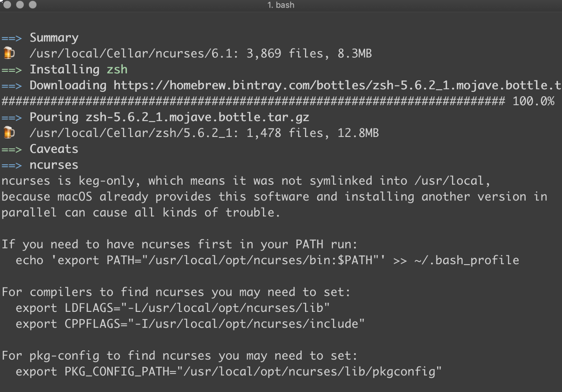The width and height of the screenshot is (562, 392).
Task: Click the zoom window button
Action: click(x=33, y=5)
